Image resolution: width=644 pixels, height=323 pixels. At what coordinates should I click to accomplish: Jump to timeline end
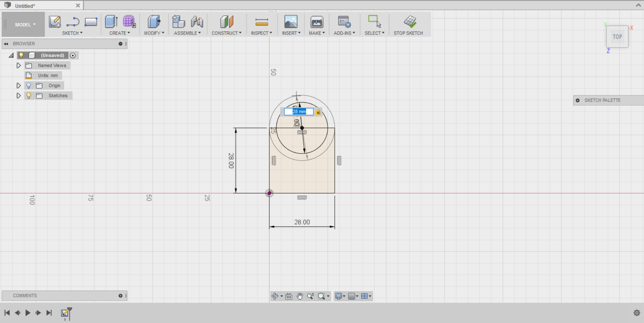click(49, 313)
